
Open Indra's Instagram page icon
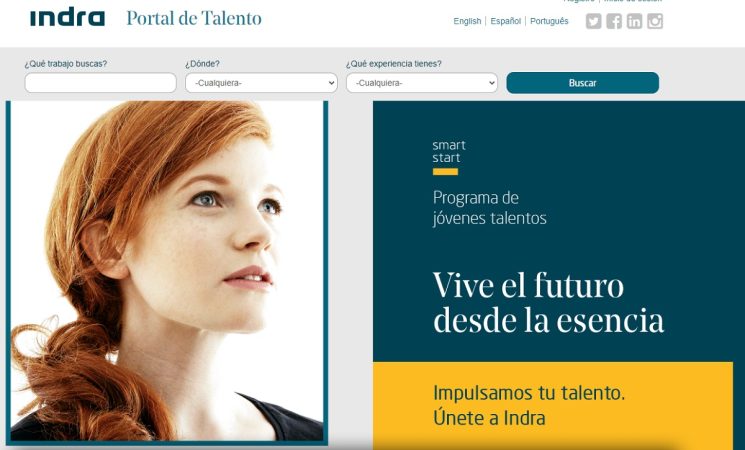click(655, 21)
